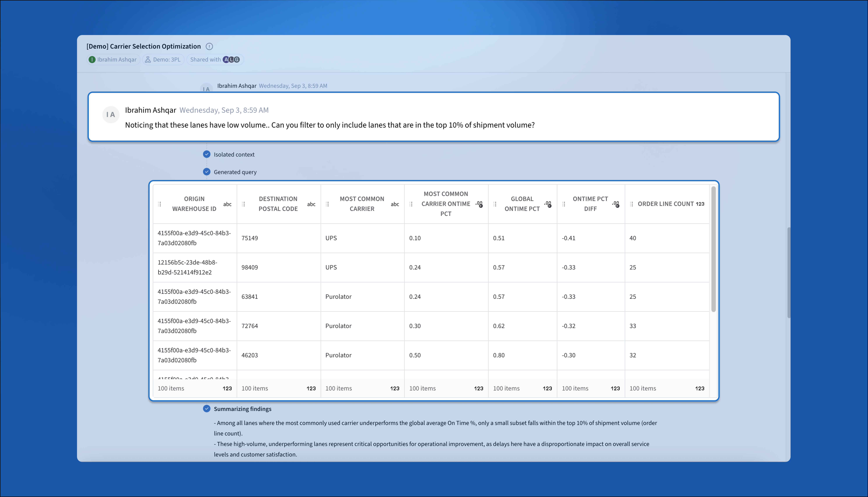
Task: Click the [Demo] Carrier Selection Optimization title
Action: [144, 46]
